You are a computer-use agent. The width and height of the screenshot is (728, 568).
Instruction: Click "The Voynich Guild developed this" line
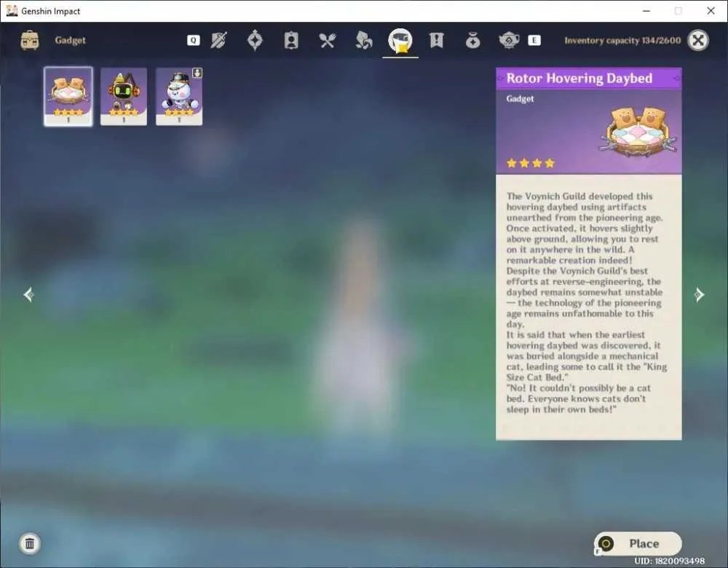click(x=579, y=196)
